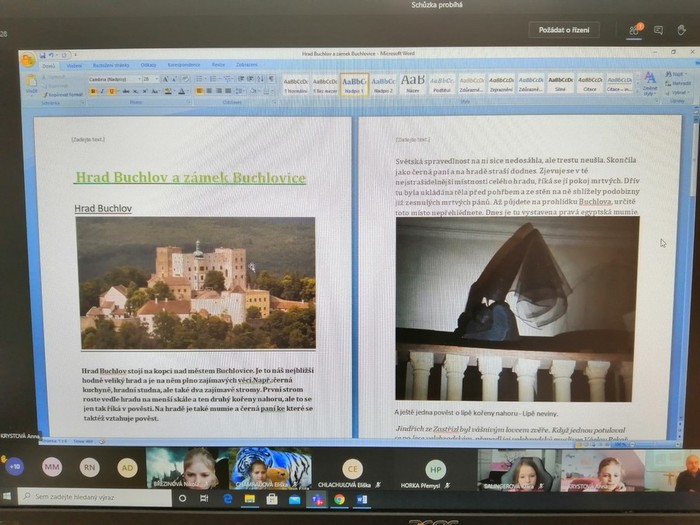Open Google Chrome from the taskbar
This screenshot has height=525, width=700.
339,499
